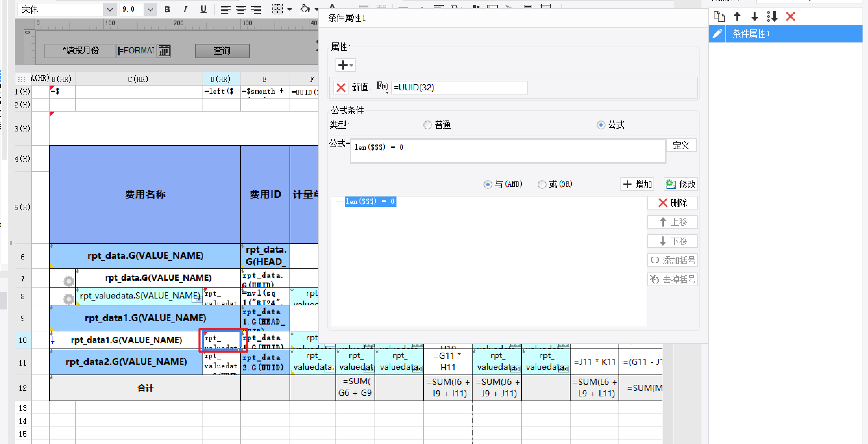This screenshot has width=868, height=444.
Task: Click the 删除 button
Action: point(673,203)
